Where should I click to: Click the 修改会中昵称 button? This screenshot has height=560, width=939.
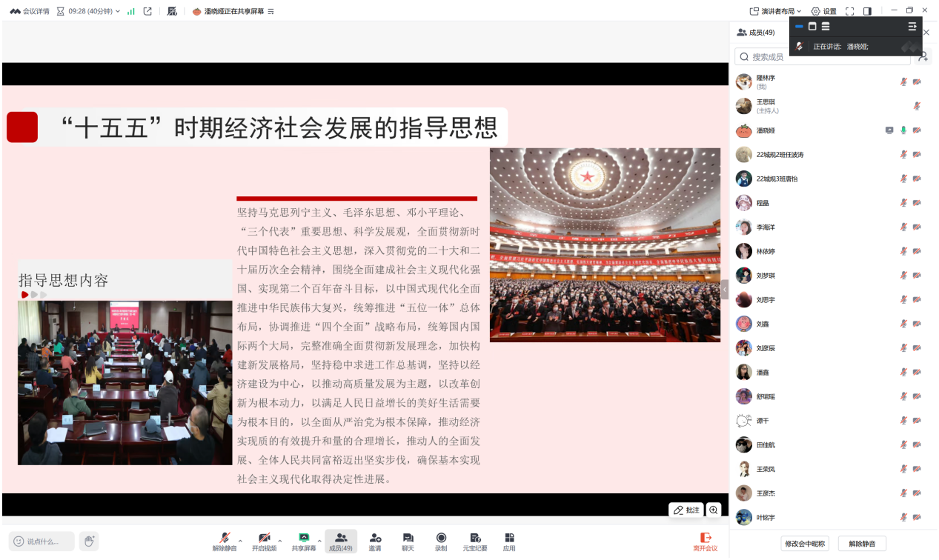[x=804, y=544]
